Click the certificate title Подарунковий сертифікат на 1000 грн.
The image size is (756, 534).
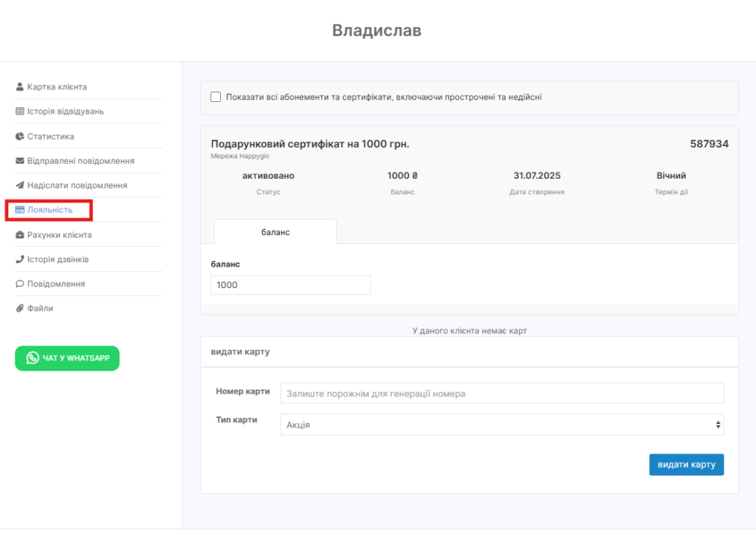click(x=310, y=144)
